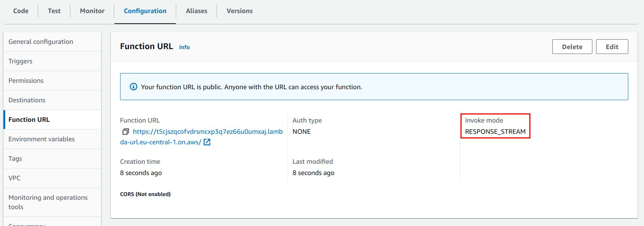This screenshot has width=644, height=226.
Task: Open the external link icon after the URL
Action: [x=207, y=142]
